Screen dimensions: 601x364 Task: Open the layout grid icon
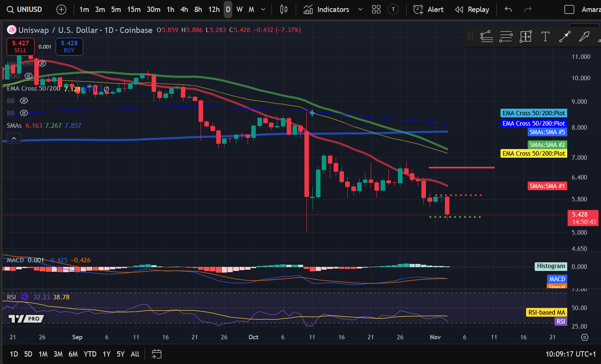[x=376, y=9]
